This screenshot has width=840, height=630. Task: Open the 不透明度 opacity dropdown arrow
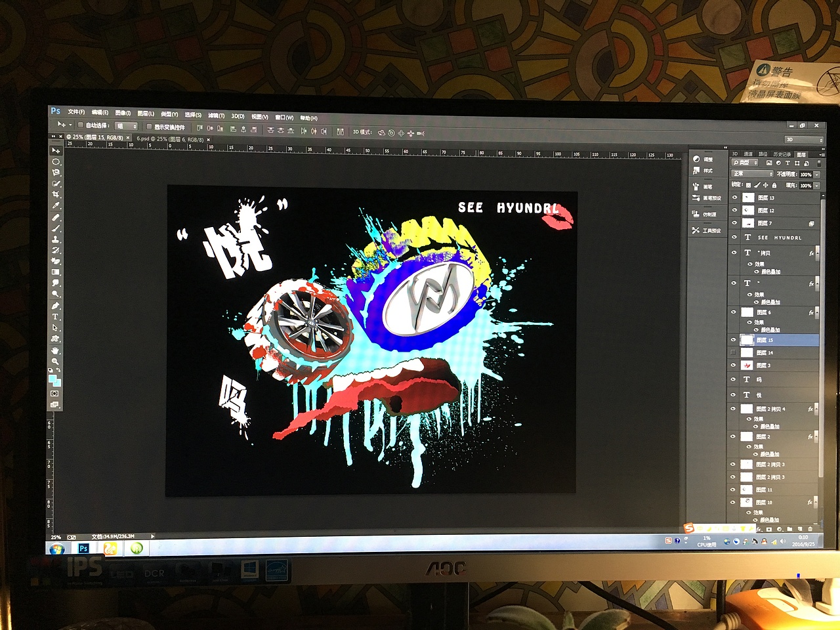[817, 175]
